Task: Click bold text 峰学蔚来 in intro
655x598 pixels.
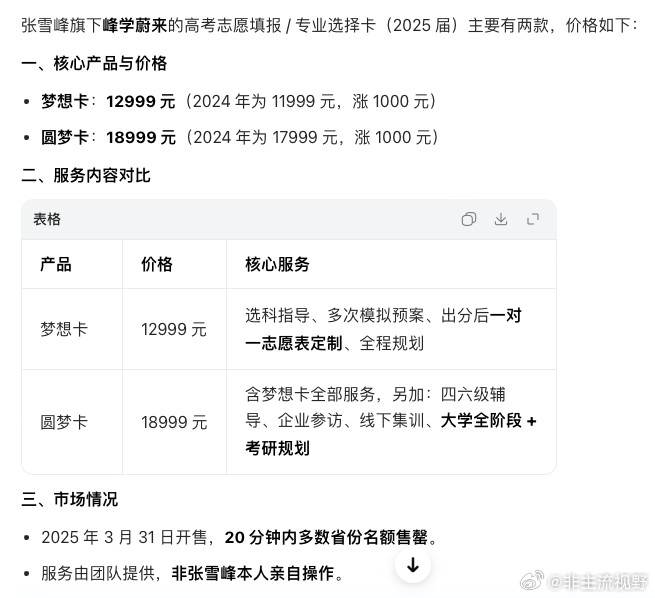Action: (x=135, y=25)
